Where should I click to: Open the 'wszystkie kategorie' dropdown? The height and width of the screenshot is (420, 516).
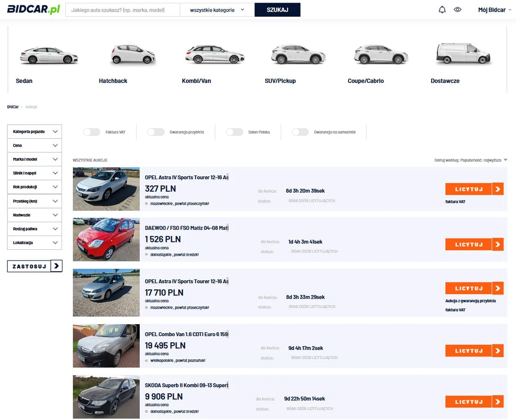[217, 10]
